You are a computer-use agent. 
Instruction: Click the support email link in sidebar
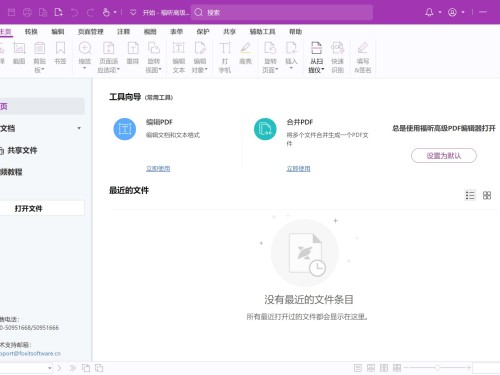30,354
